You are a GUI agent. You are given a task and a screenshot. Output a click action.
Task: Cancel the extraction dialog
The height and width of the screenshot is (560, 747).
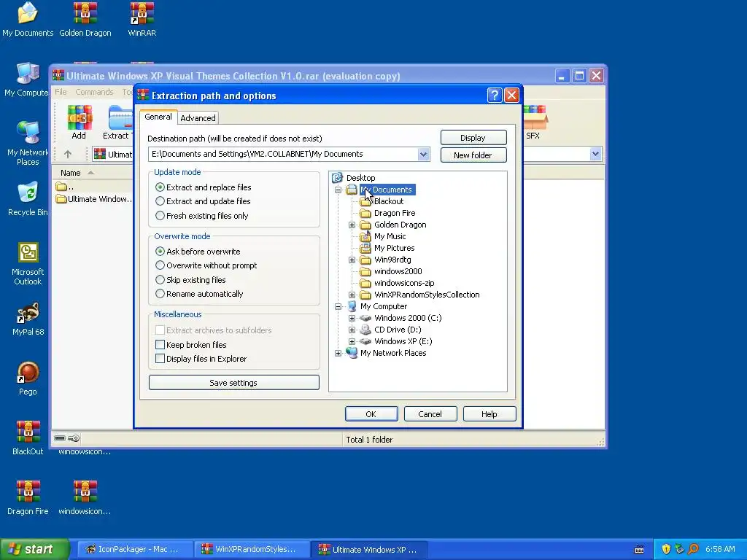[430, 414]
